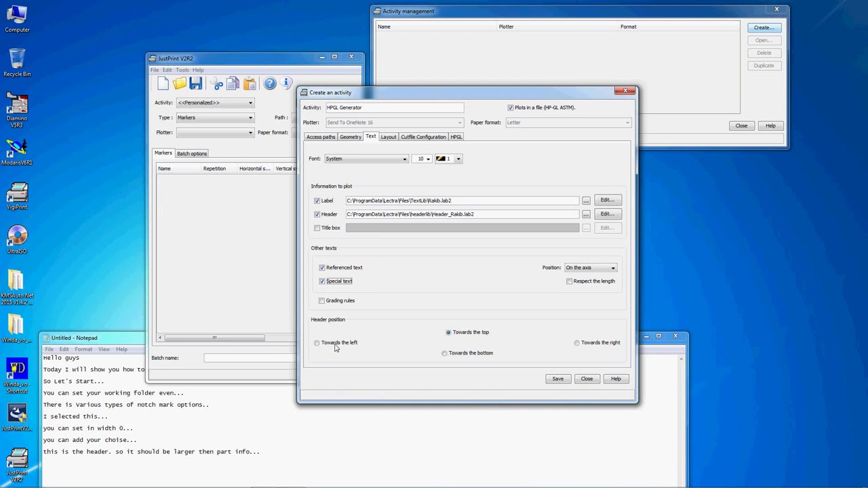Select the bottom JustPrint V2R2 desktop icon
The height and width of the screenshot is (488, 868).
pyautogui.click(x=17, y=465)
